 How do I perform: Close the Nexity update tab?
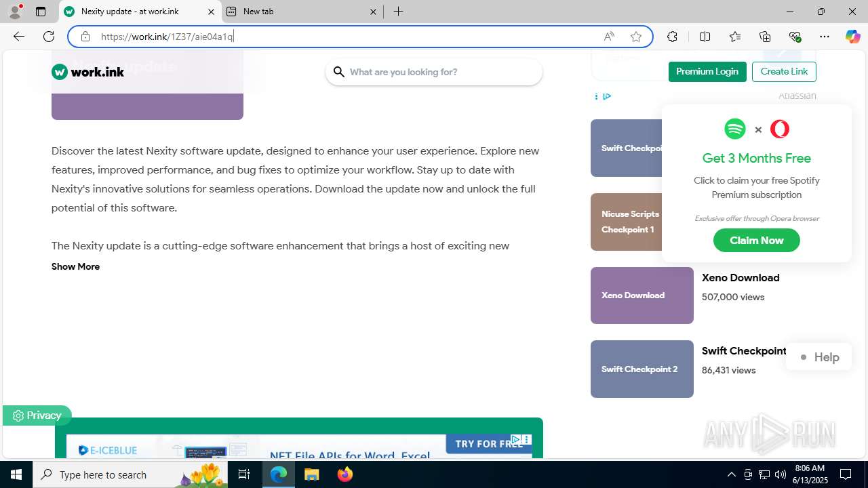211,12
